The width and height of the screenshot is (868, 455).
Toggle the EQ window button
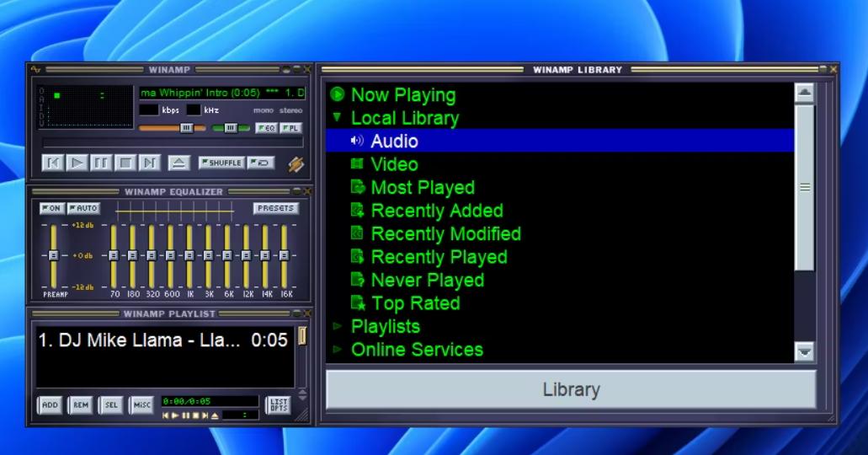[x=266, y=128]
